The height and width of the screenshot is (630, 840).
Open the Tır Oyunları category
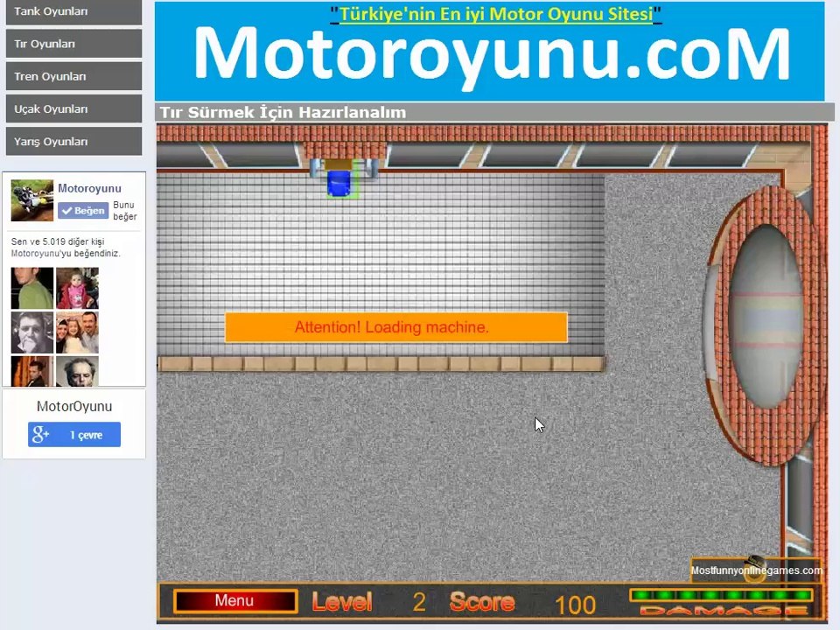point(73,44)
